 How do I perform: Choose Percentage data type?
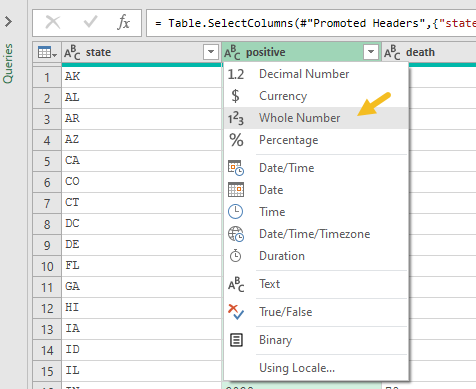click(x=316, y=140)
